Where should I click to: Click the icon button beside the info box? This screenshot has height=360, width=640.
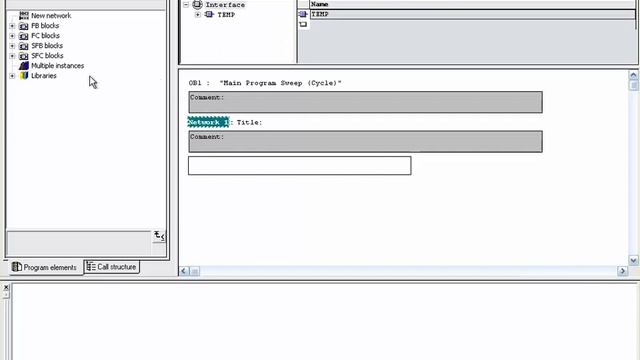pos(159,236)
